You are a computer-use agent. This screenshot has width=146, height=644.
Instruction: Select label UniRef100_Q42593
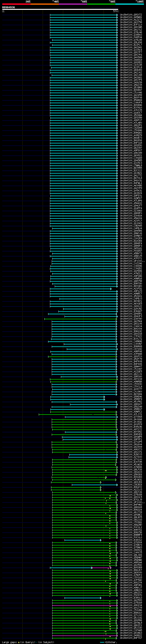coord(131,601)
